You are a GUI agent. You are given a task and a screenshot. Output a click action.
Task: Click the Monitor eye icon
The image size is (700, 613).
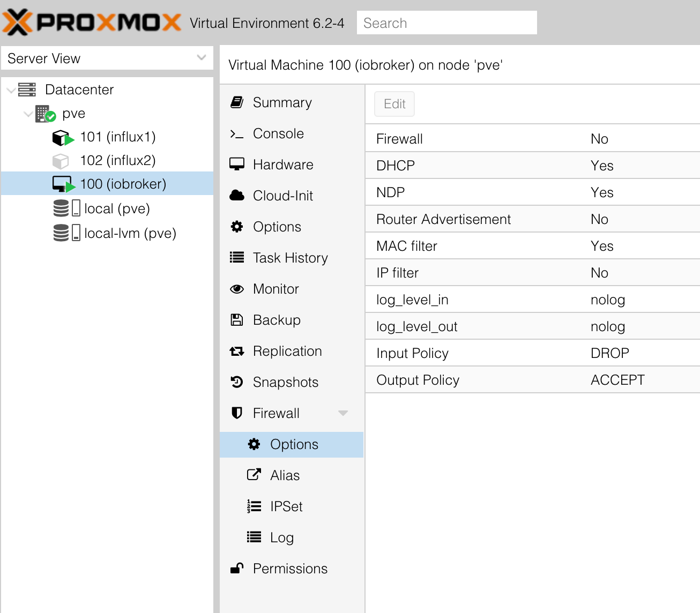(237, 289)
